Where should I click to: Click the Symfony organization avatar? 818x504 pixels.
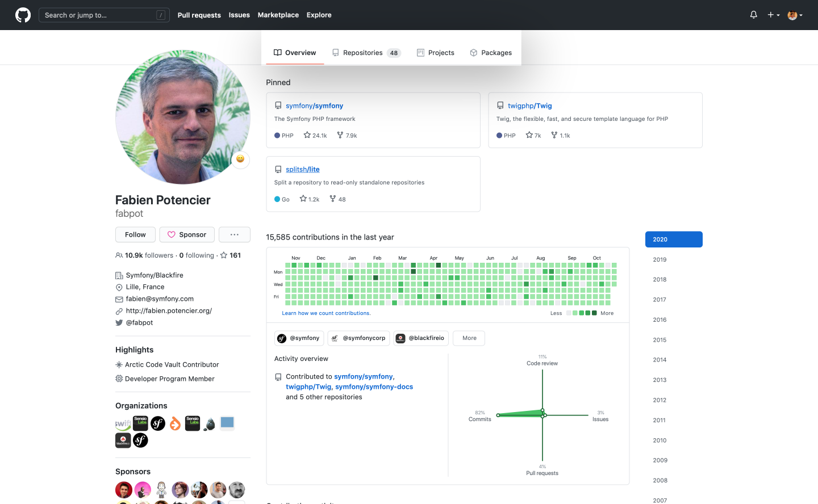158,423
